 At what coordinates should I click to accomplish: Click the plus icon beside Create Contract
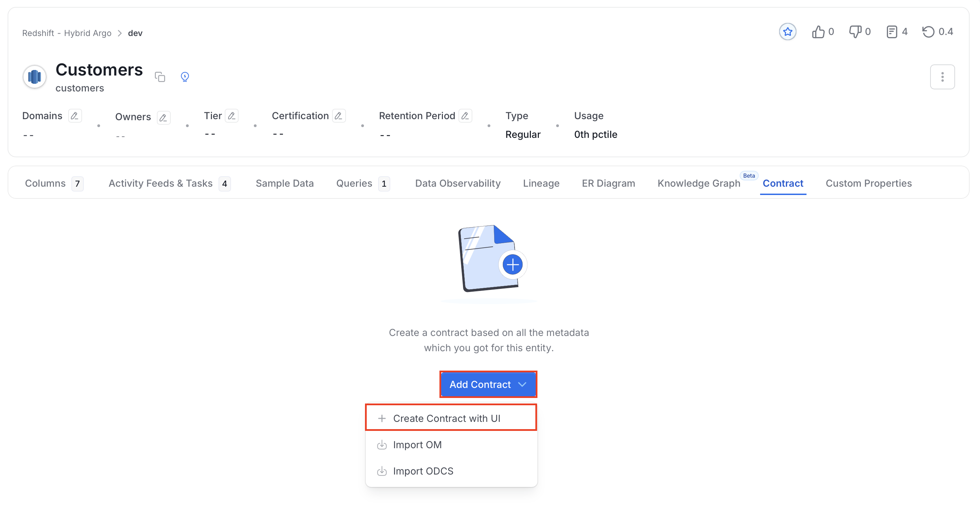click(x=382, y=418)
